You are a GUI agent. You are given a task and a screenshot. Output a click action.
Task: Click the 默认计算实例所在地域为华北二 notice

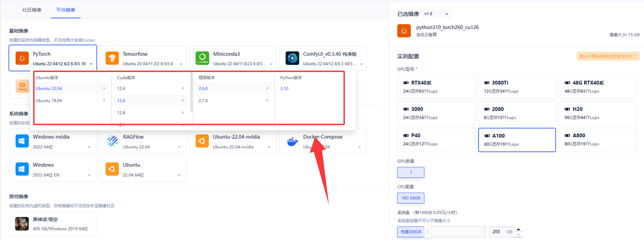(x=608, y=56)
